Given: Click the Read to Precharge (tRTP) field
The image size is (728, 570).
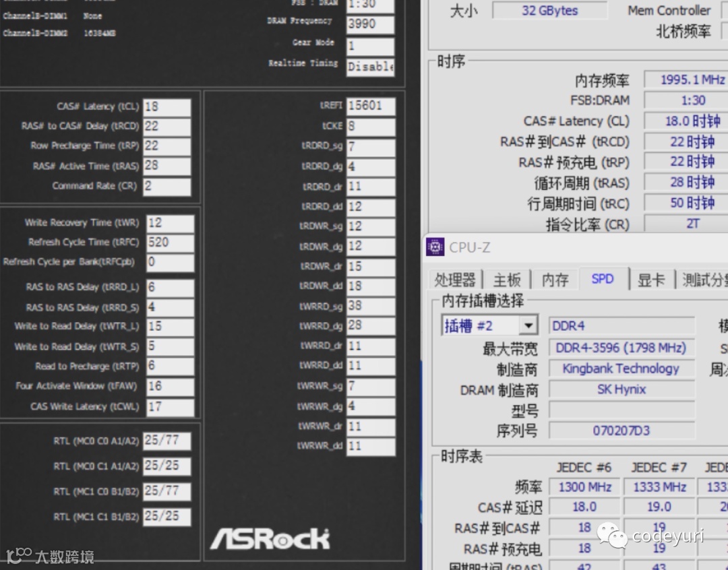Looking at the screenshot, I should tap(170, 367).
